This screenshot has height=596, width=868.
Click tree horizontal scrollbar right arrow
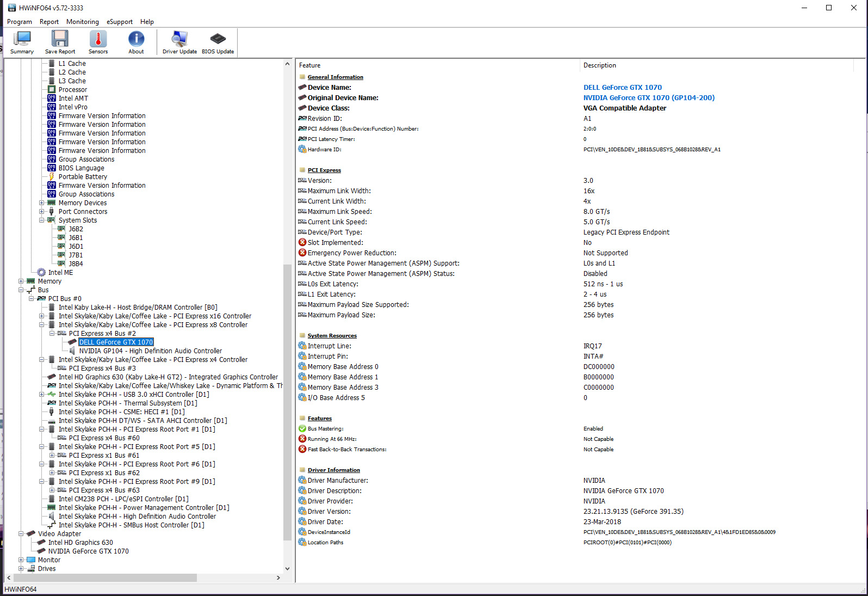[x=278, y=578]
